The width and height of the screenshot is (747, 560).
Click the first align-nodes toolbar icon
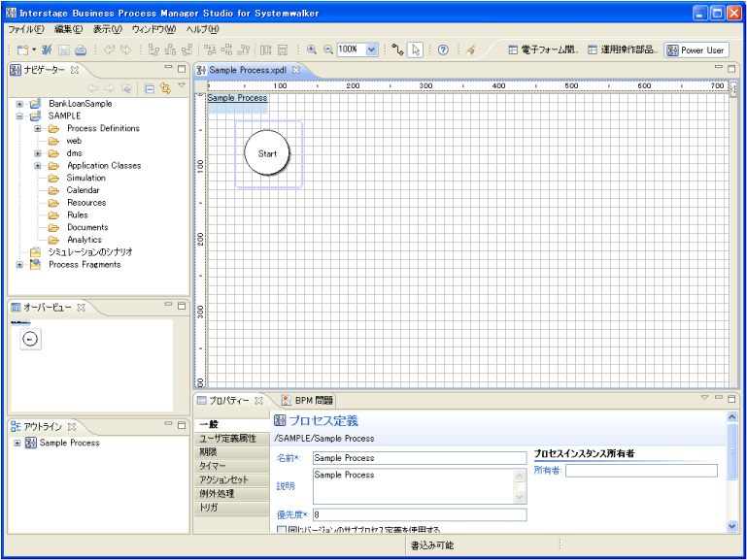[153, 49]
